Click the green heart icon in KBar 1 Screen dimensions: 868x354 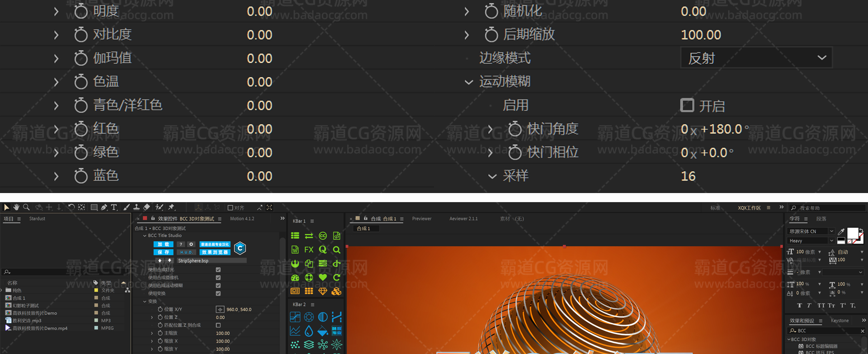coord(322,277)
